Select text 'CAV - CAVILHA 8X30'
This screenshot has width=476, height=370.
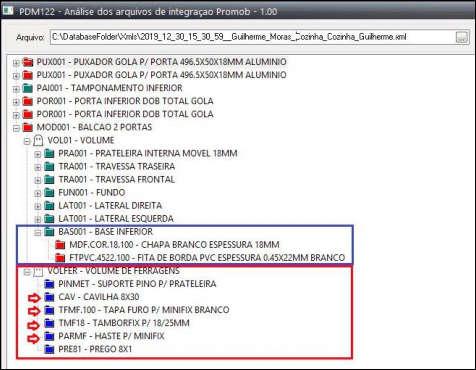(x=99, y=297)
